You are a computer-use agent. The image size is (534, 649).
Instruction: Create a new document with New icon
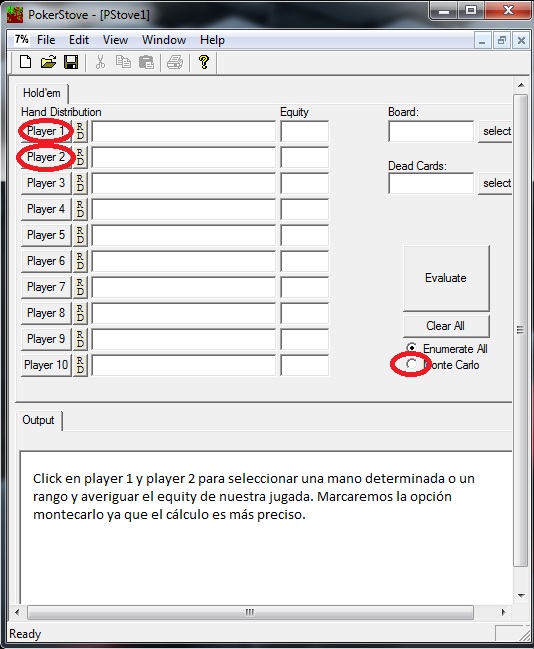(26, 62)
